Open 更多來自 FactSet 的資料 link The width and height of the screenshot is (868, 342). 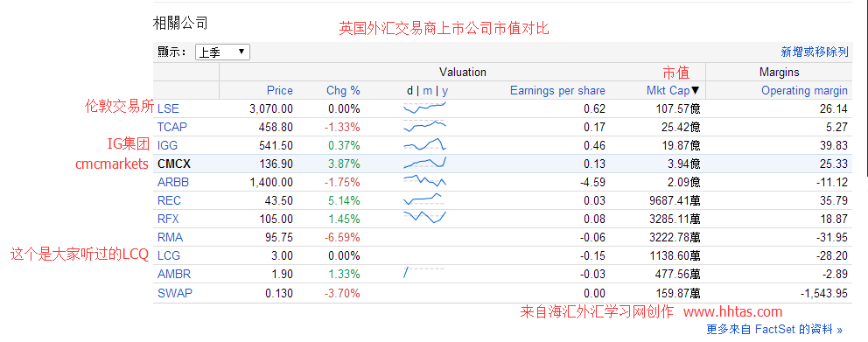coord(774,329)
